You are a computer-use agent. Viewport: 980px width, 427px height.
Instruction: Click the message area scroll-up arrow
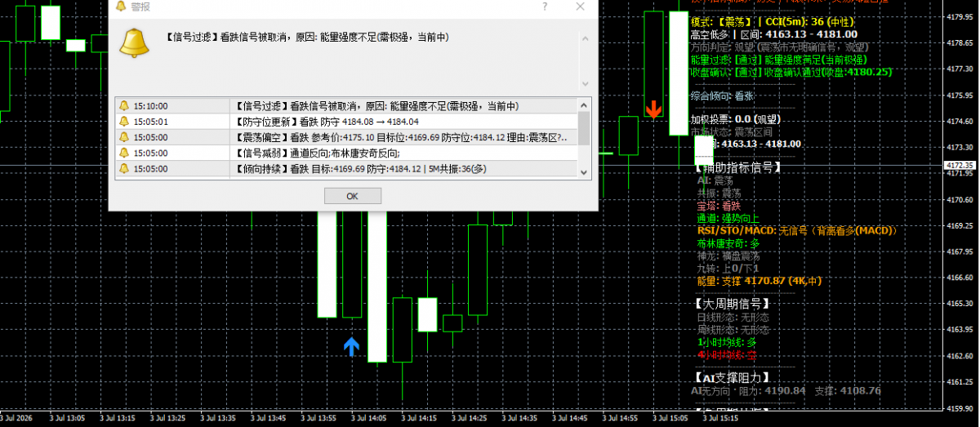click(584, 37)
